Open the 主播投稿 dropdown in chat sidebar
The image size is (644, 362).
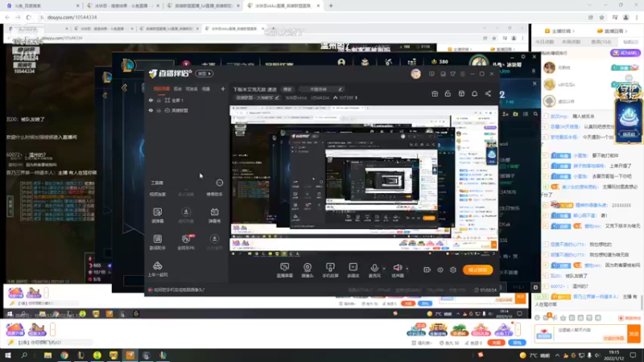click(x=559, y=31)
